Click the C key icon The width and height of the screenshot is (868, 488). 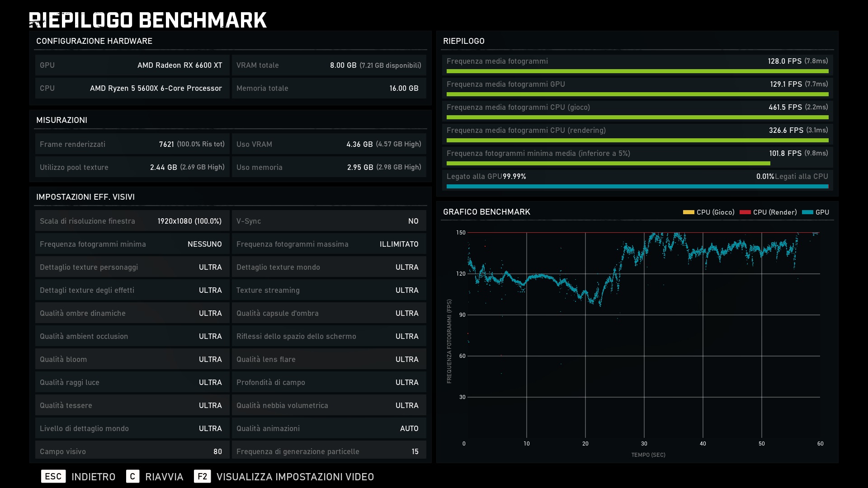click(132, 476)
